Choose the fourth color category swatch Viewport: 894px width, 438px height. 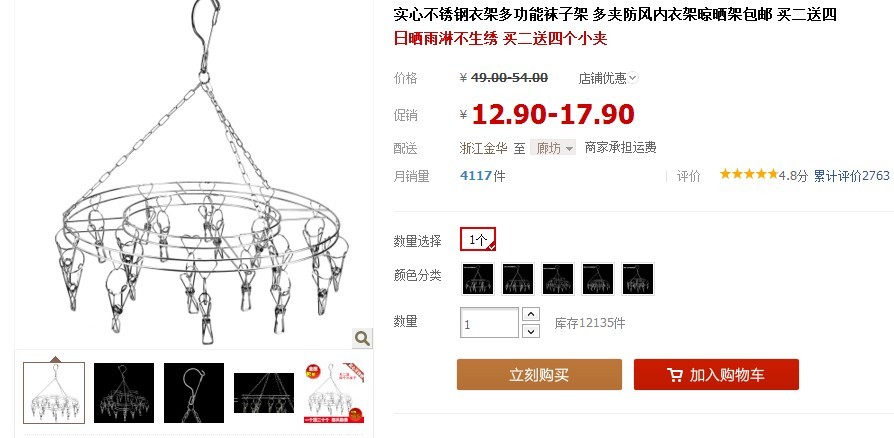pos(598,279)
